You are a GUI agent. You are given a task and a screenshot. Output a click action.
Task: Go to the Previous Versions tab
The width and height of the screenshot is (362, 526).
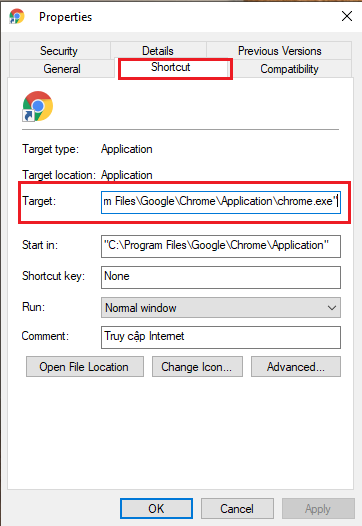(x=279, y=51)
